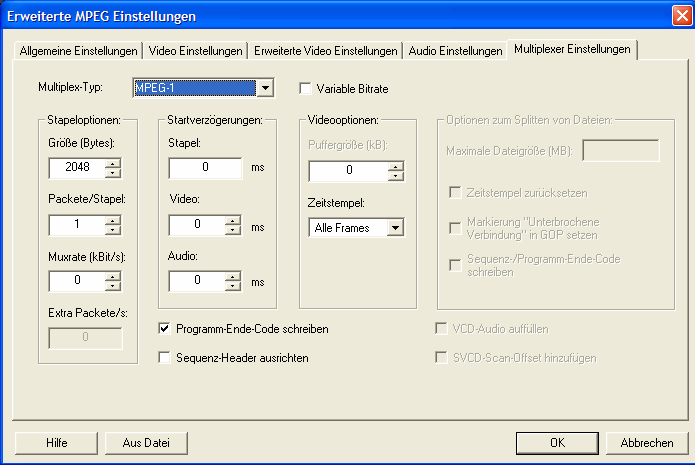The height and width of the screenshot is (465, 695).
Task: Open the Video Einstellungen tab
Action: click(195, 51)
